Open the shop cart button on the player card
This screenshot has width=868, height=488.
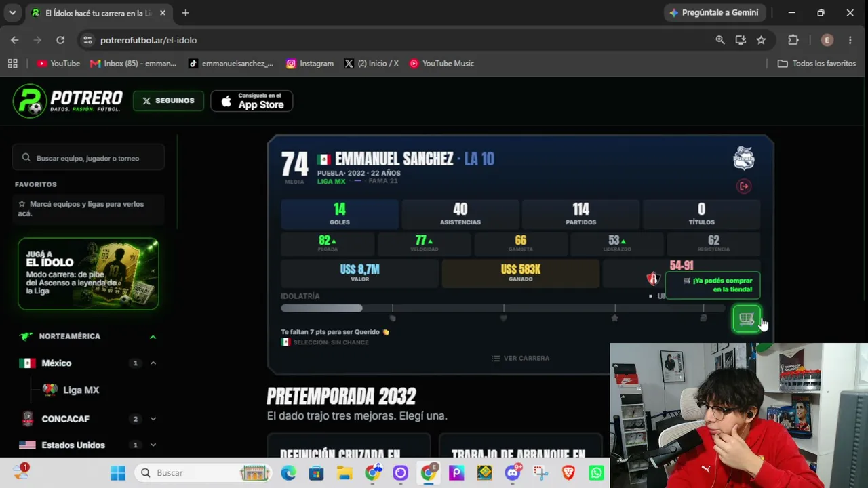coord(747,319)
